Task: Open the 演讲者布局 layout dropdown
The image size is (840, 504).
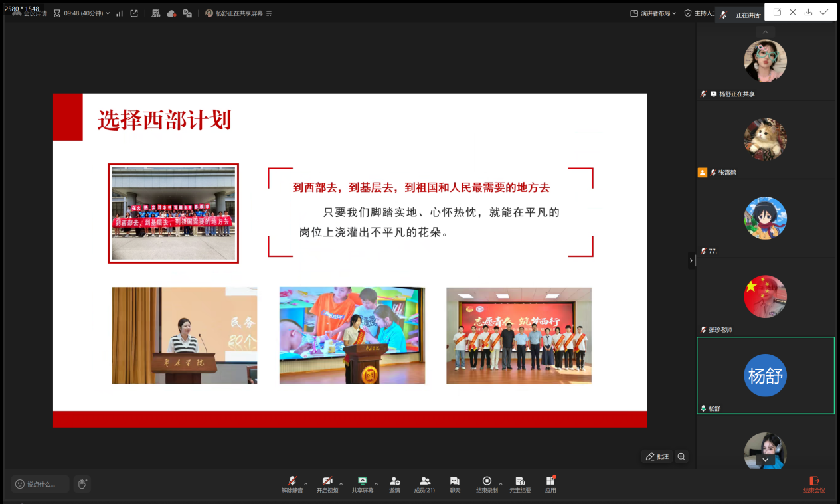Action: tap(653, 13)
